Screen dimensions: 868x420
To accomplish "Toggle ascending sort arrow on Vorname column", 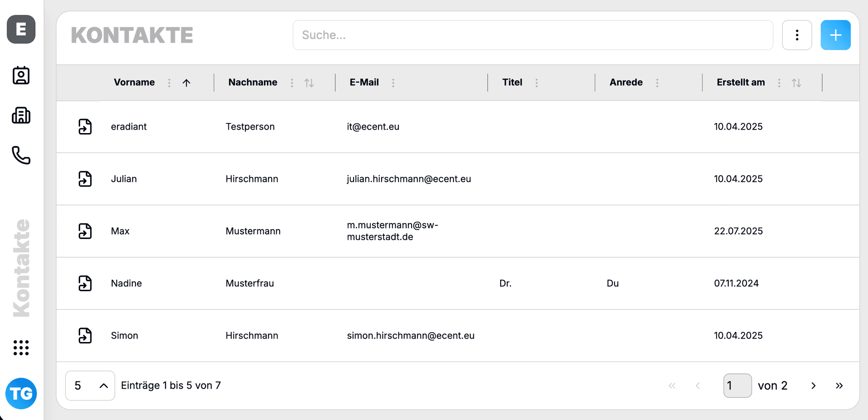I will (186, 83).
